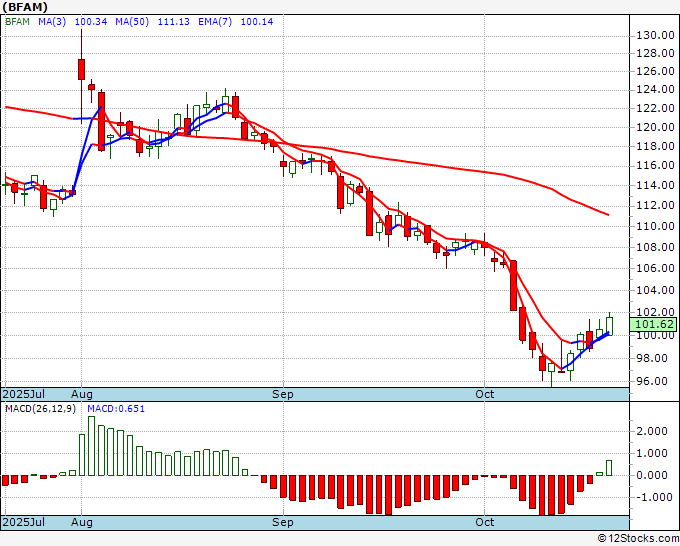The height and width of the screenshot is (546, 680).
Task: Click the 114.00 price axis label
Action: (x=655, y=185)
